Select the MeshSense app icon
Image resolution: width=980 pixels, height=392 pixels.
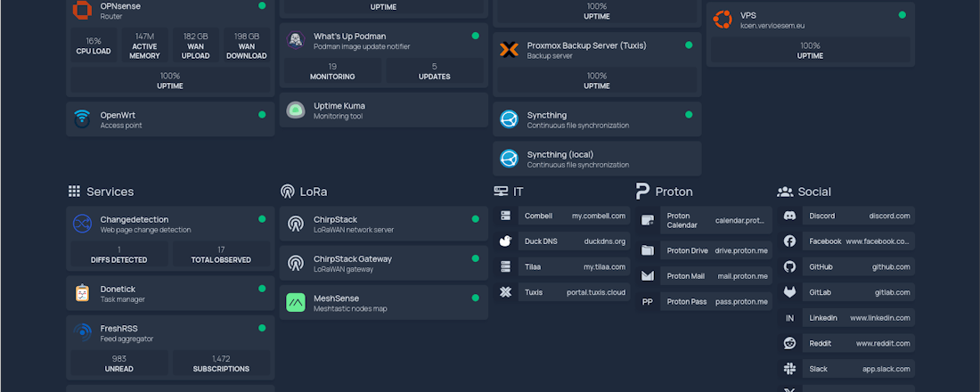(297, 303)
